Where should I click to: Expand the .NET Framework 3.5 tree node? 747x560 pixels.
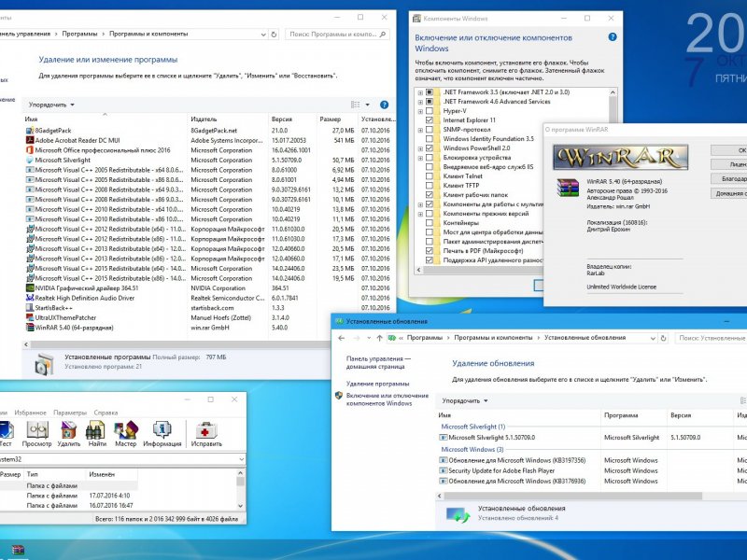tap(420, 92)
